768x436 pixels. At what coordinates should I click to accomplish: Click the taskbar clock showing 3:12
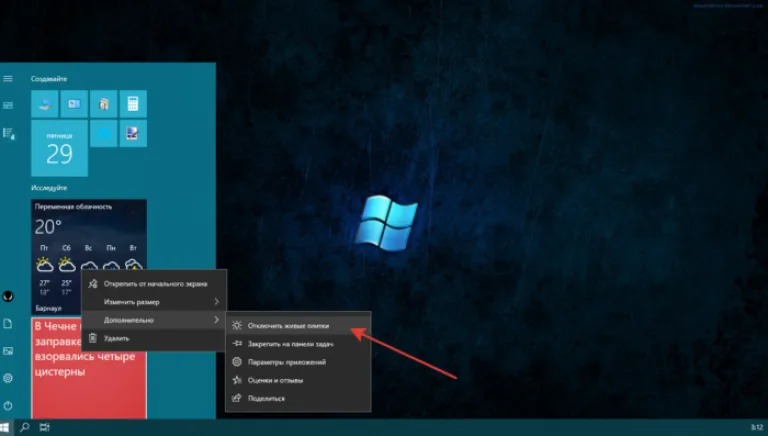(757, 428)
